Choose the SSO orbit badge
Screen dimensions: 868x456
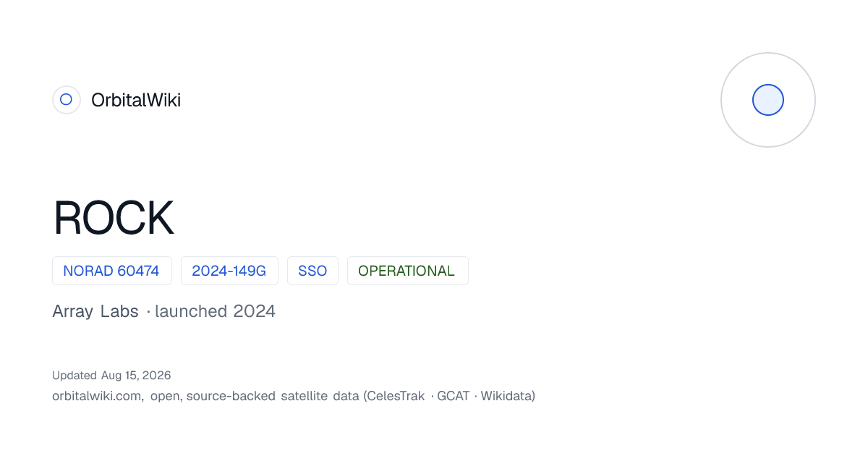click(x=312, y=271)
